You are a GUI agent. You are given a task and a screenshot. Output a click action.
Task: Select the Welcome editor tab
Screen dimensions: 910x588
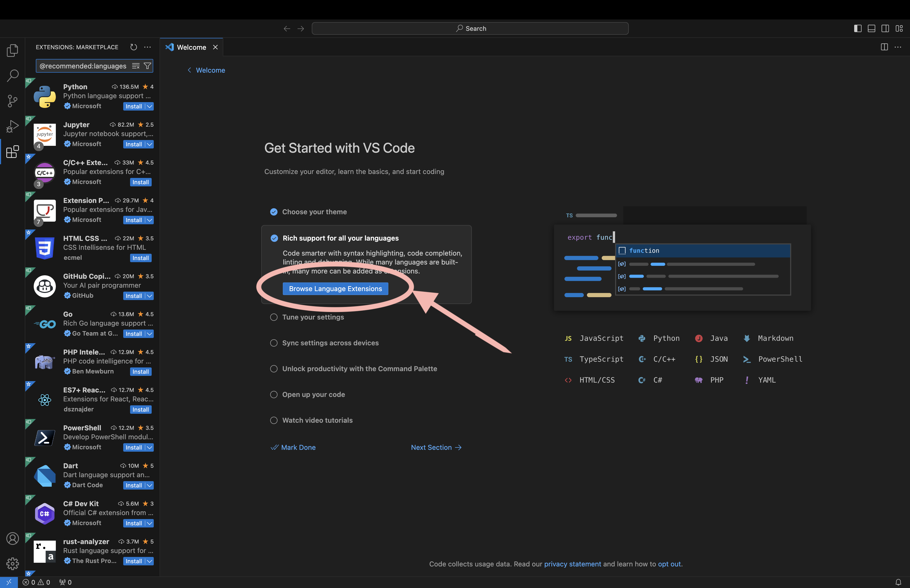click(191, 47)
